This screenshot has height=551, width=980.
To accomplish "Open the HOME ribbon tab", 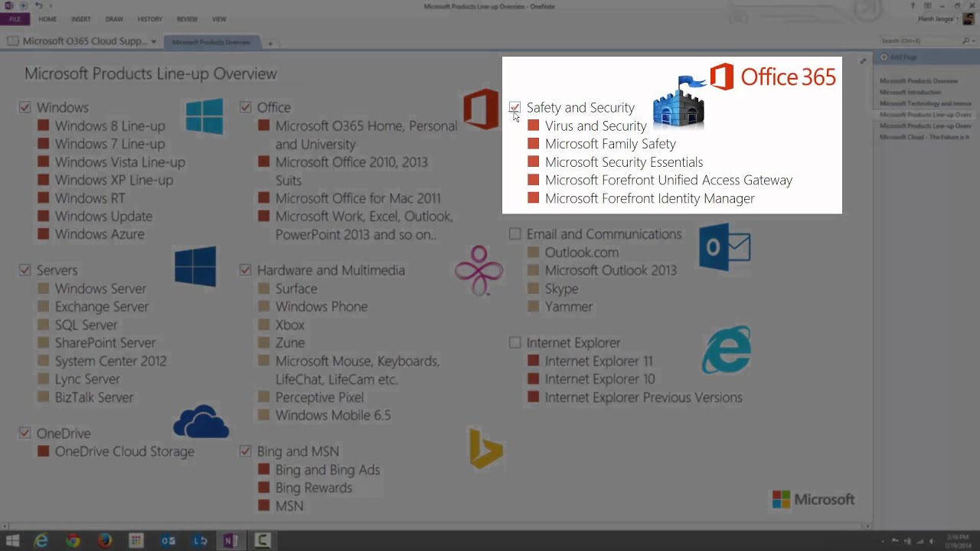I will [47, 19].
